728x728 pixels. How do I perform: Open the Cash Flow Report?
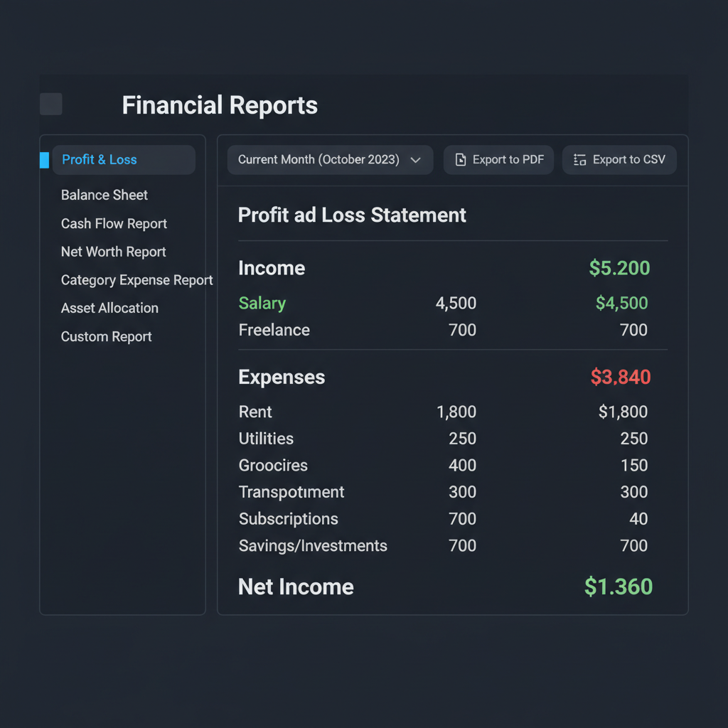(114, 224)
